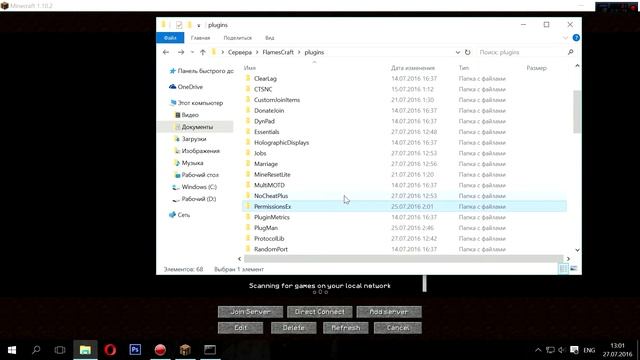Open command prompt window on taskbar
Screen dimensions: 640x360
210,350
